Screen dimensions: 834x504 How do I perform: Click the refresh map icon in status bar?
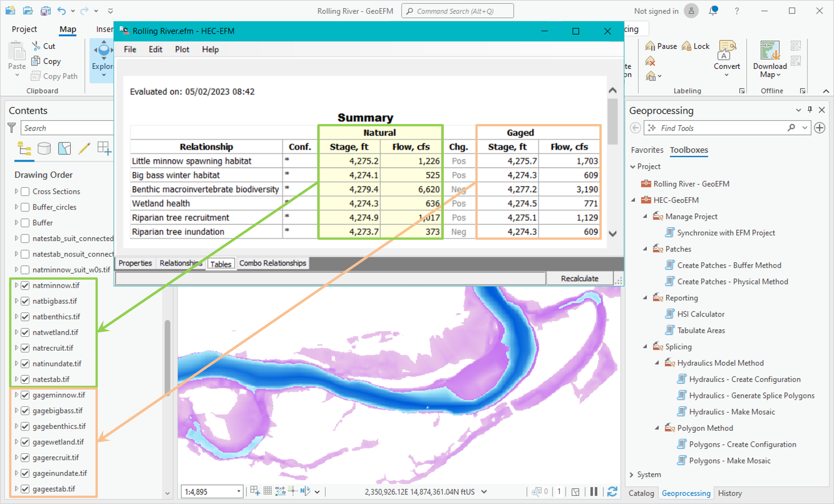612,491
